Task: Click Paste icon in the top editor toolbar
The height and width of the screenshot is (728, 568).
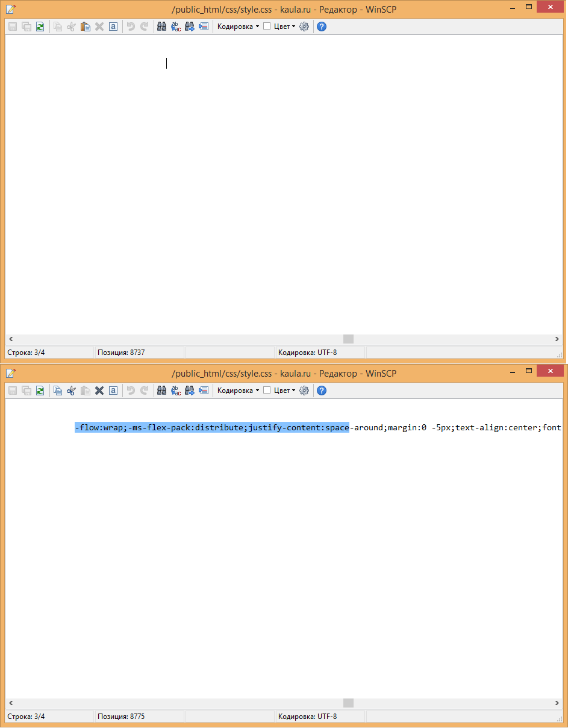Action: 85,27
